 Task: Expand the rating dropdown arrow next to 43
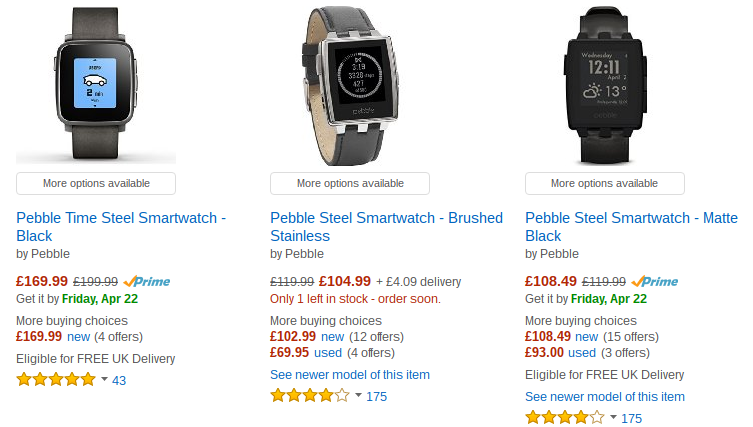[104, 379]
